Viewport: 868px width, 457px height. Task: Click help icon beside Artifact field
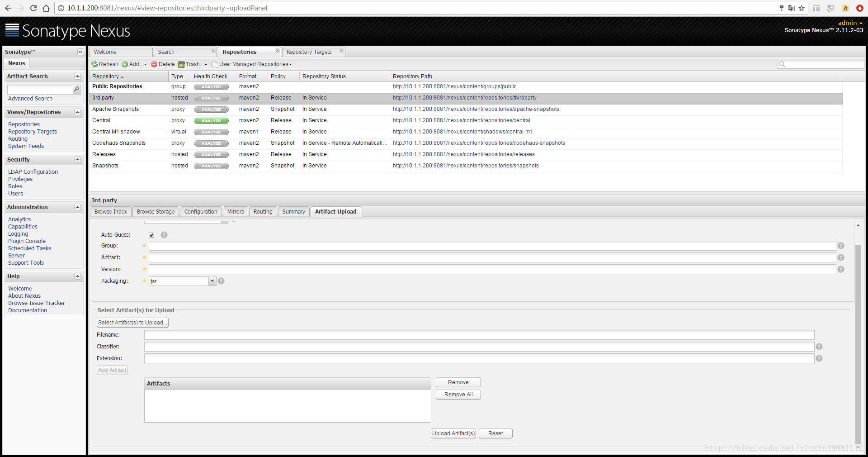point(841,257)
